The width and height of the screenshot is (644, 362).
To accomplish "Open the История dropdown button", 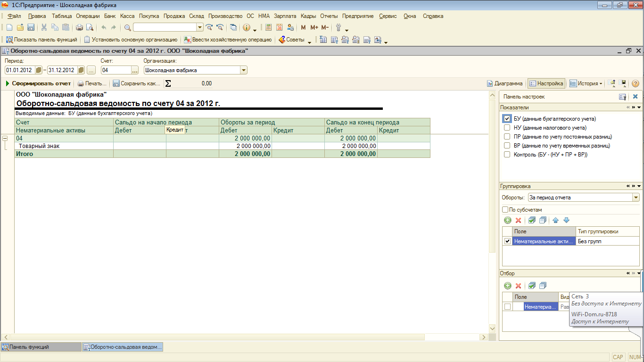I will click(x=586, y=83).
